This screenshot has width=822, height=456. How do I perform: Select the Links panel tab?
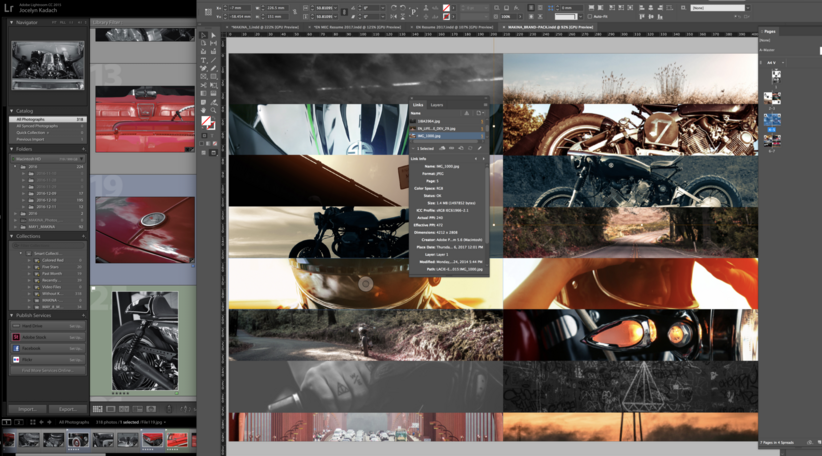(x=418, y=105)
